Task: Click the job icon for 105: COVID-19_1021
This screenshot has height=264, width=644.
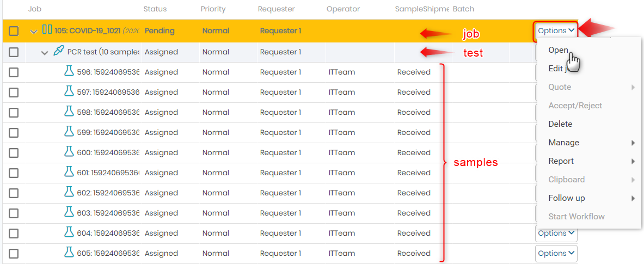Action: coord(47,30)
